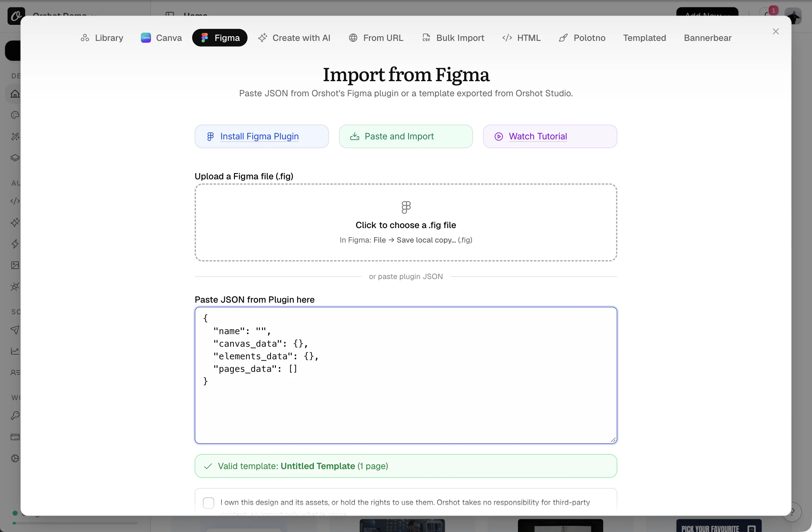Click the Paste and Import button
Image resolution: width=812 pixels, height=532 pixels.
point(406,137)
